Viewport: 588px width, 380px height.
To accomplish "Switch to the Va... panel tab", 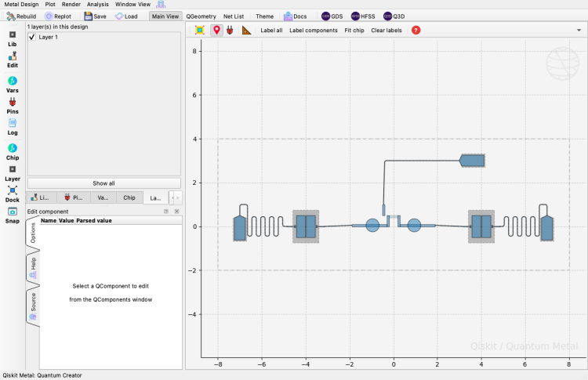I will click(103, 197).
